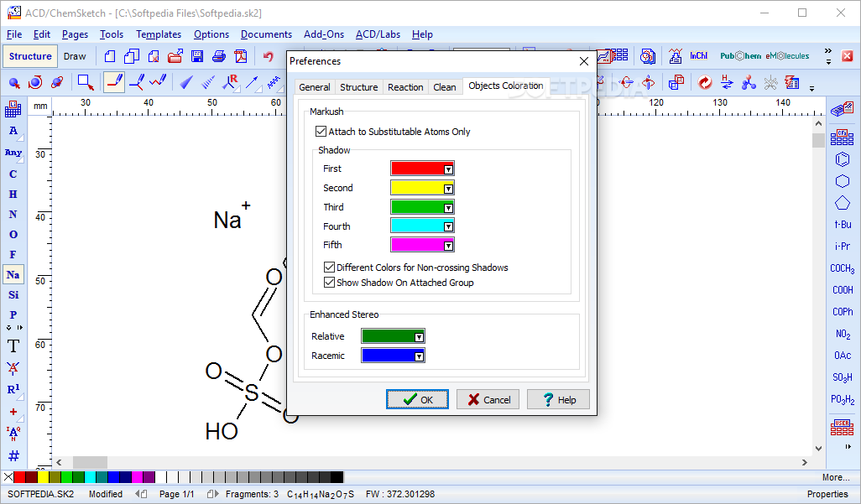Select the Radical Label R1 tool
The image size is (861, 504).
(x=13, y=389)
